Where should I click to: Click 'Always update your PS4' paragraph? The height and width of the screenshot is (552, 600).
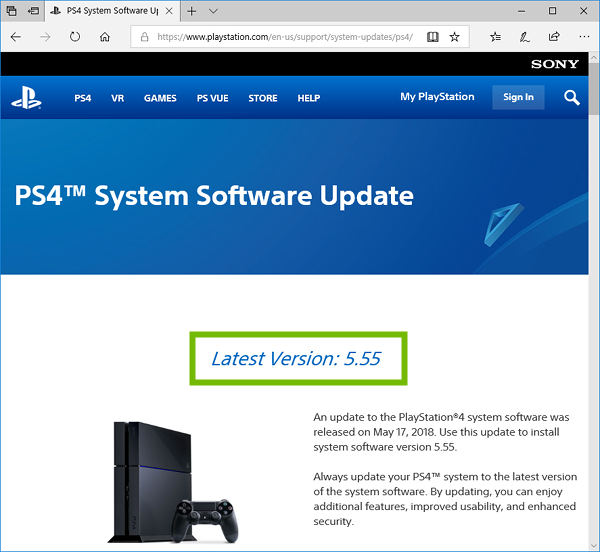[x=445, y=499]
